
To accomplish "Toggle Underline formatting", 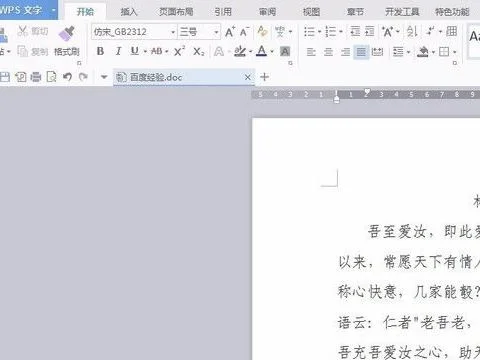I will (x=135, y=51).
